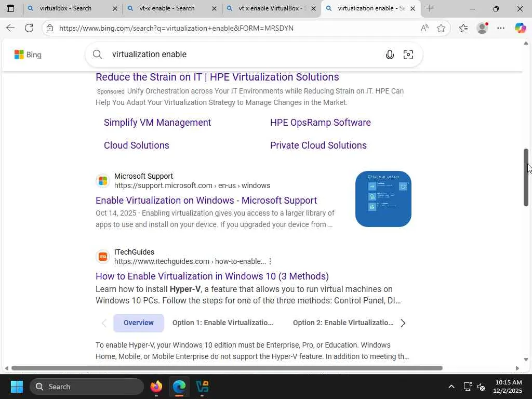Click the scroll left arrow

(6, 368)
